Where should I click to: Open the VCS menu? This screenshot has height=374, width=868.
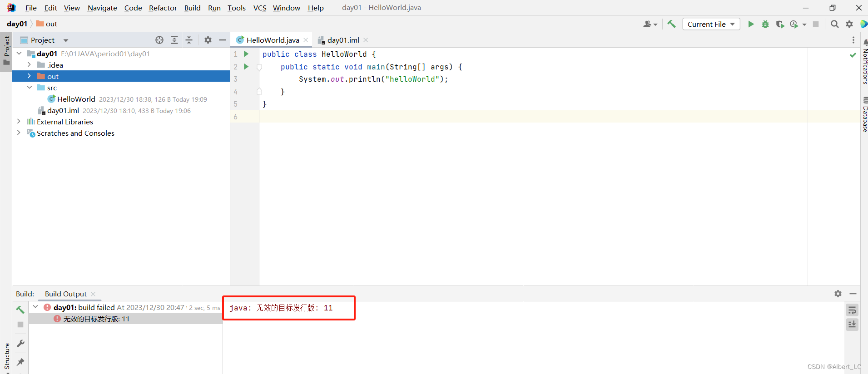pos(260,8)
